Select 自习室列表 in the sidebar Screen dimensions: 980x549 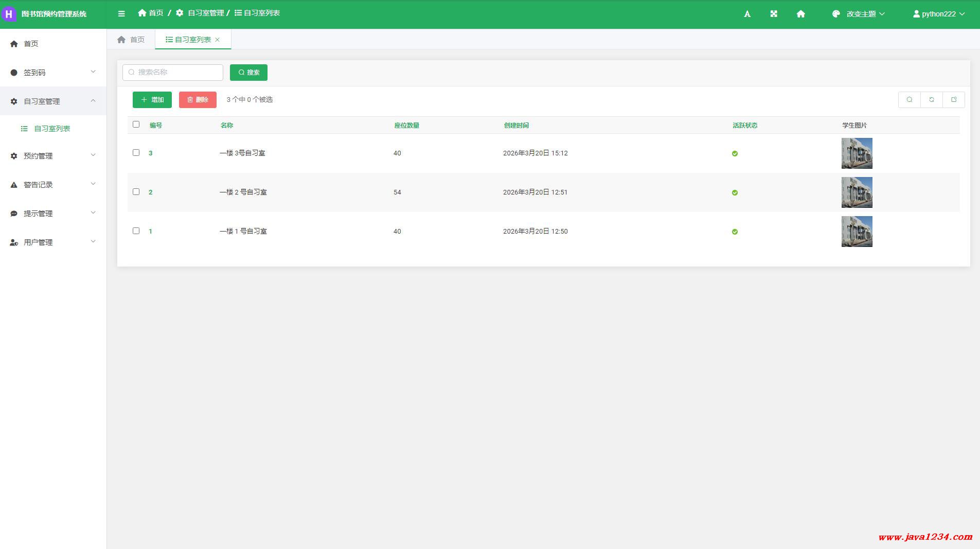click(52, 129)
